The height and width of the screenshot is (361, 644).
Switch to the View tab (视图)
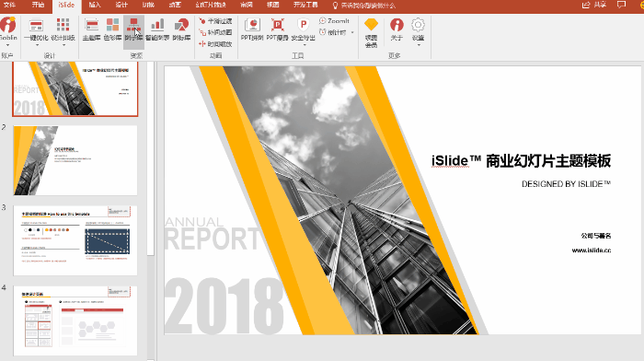[273, 5]
